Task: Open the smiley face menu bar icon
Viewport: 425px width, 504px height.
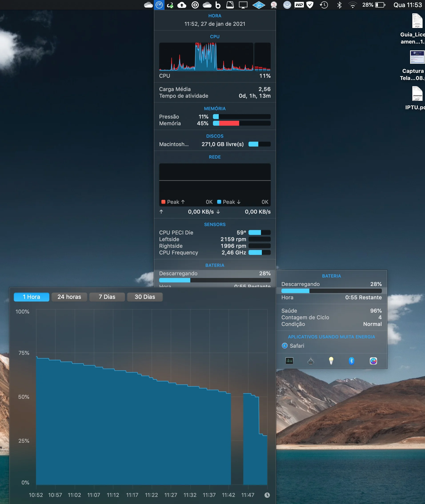Action: point(287,5)
